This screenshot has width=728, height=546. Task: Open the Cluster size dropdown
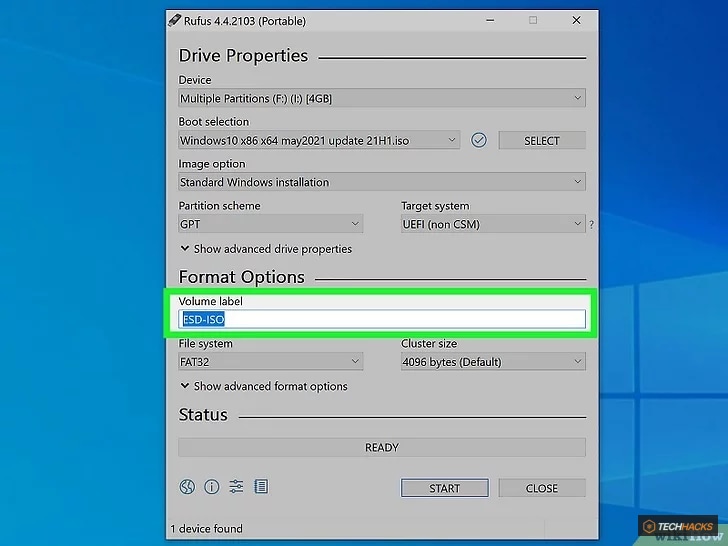click(493, 361)
